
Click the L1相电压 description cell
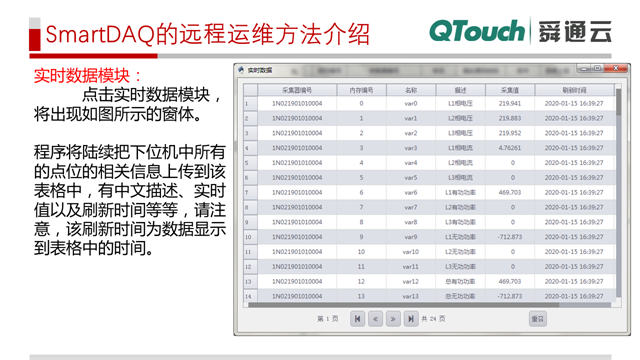pyautogui.click(x=460, y=104)
